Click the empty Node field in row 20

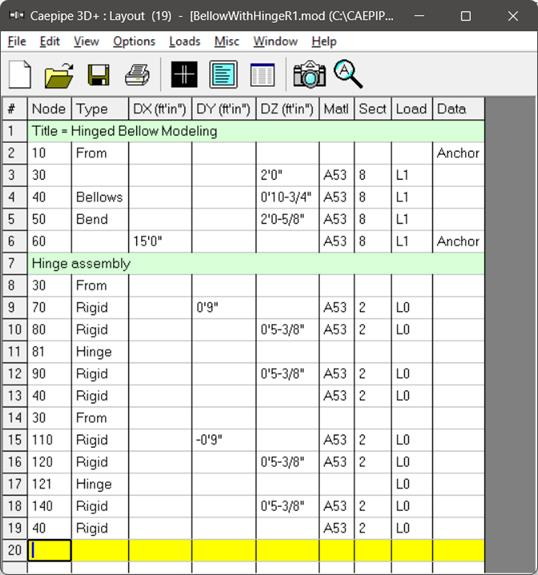(50, 550)
